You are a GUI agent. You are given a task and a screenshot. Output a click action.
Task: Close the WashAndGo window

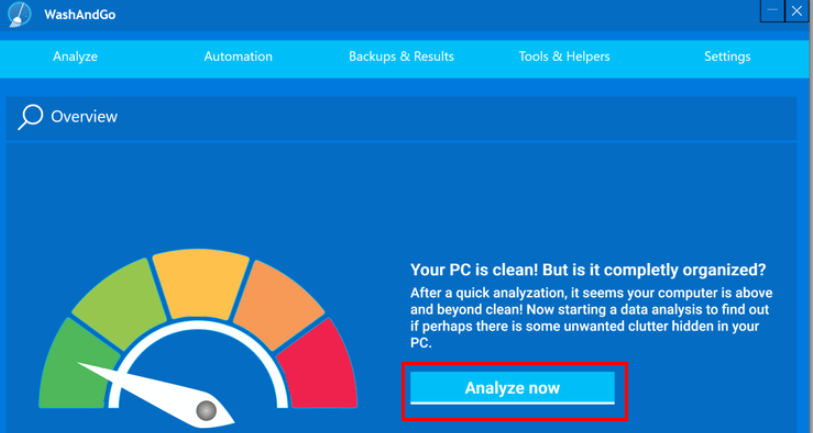797,11
